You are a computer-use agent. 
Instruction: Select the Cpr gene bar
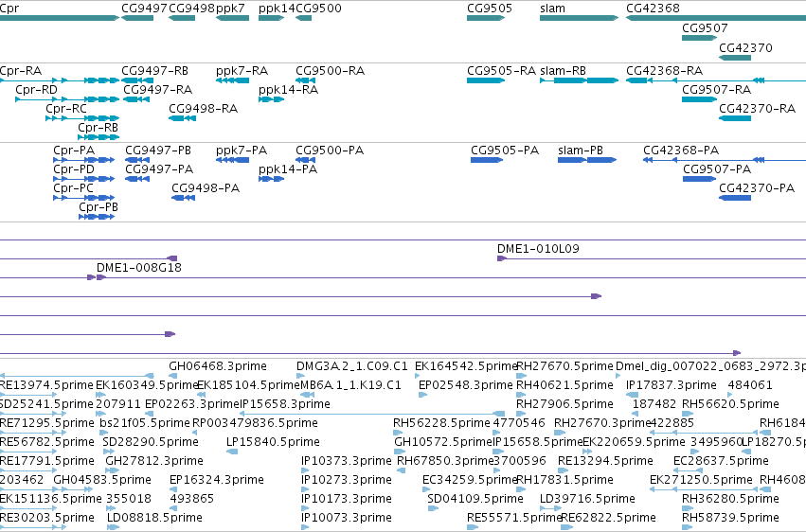(x=60, y=18)
